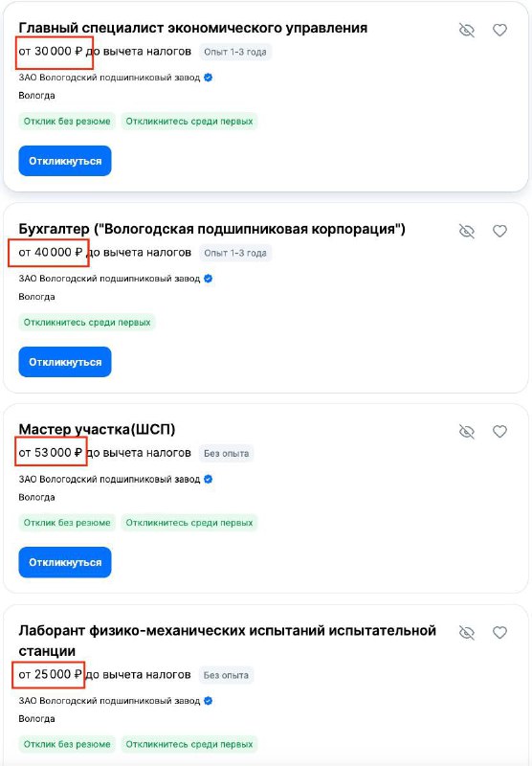Viewport: 532px width, 766px height.
Task: Click verified employer badge in Мастер участка card
Action: pos(208,480)
